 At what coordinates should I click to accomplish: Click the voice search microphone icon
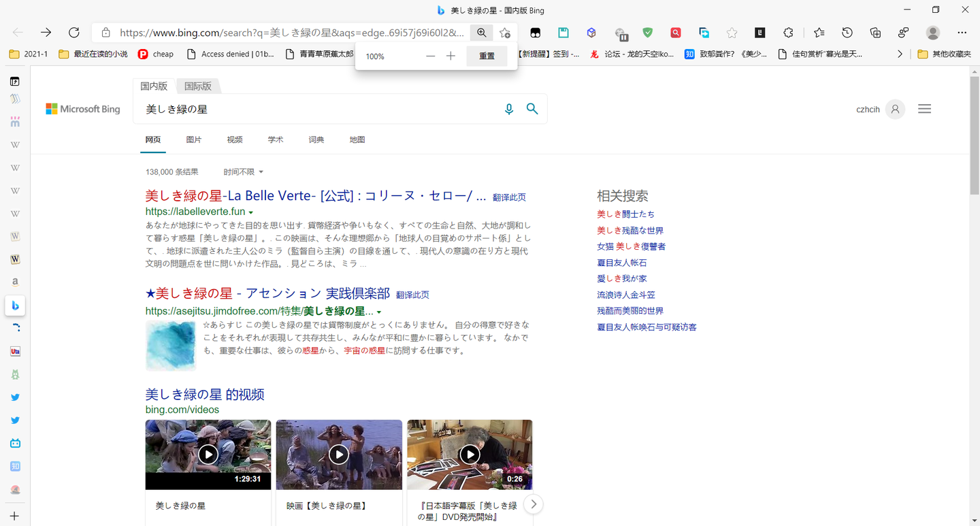(x=509, y=108)
